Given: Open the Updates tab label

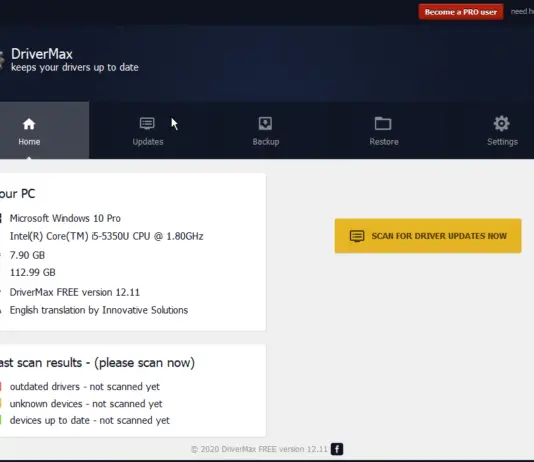Looking at the screenshot, I should pyautogui.click(x=148, y=142).
